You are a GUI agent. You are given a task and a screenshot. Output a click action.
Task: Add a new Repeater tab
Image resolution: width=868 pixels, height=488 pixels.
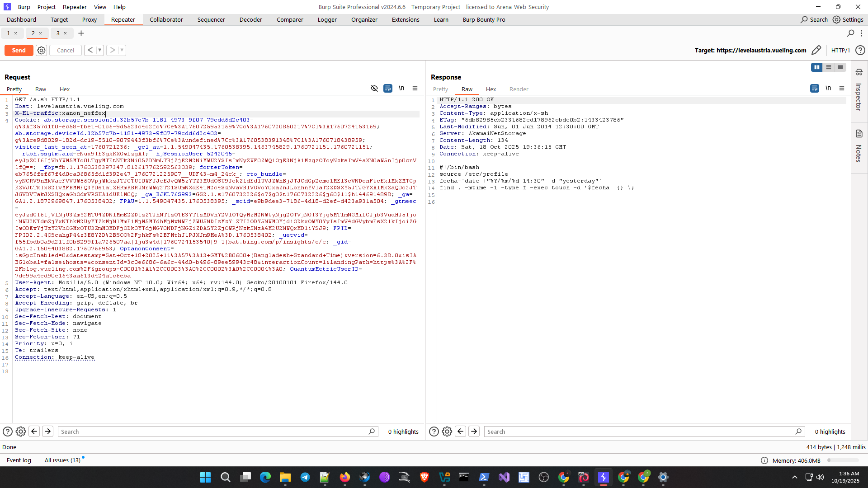pyautogui.click(x=81, y=33)
